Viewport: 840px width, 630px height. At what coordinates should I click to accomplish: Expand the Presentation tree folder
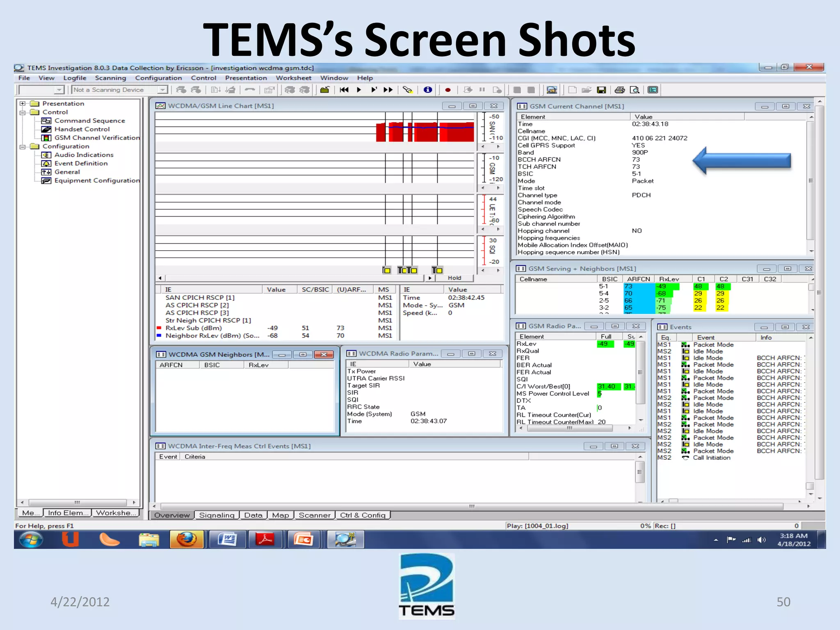pos(23,104)
